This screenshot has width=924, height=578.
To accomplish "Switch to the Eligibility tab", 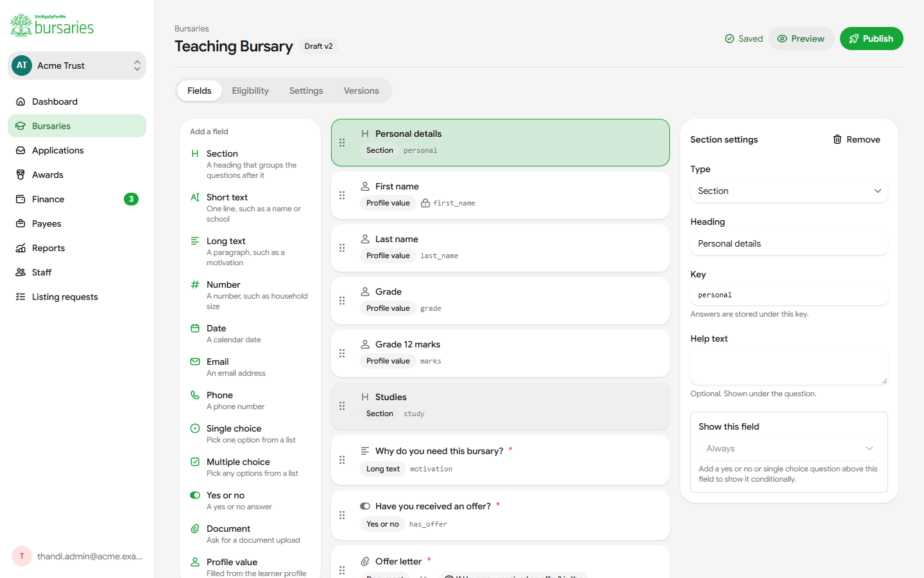I will 250,91.
